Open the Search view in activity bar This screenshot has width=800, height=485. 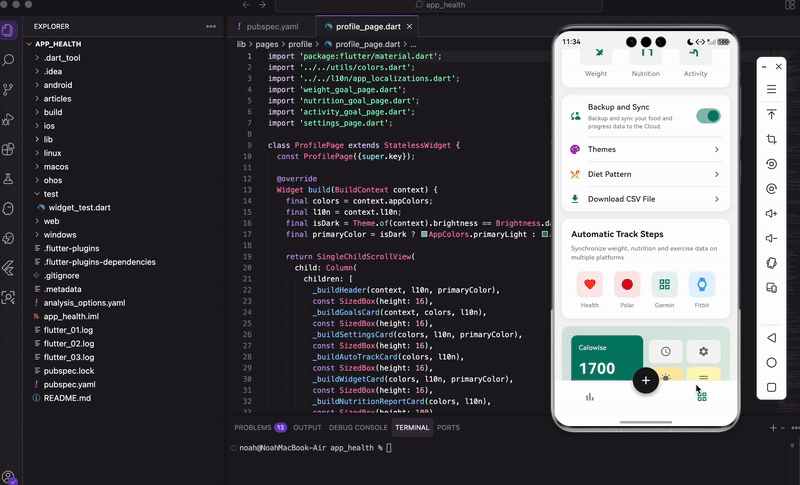(x=9, y=60)
